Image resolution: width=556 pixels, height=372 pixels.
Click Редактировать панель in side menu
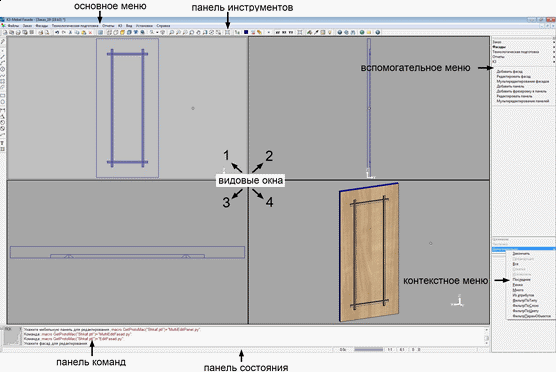(514, 96)
